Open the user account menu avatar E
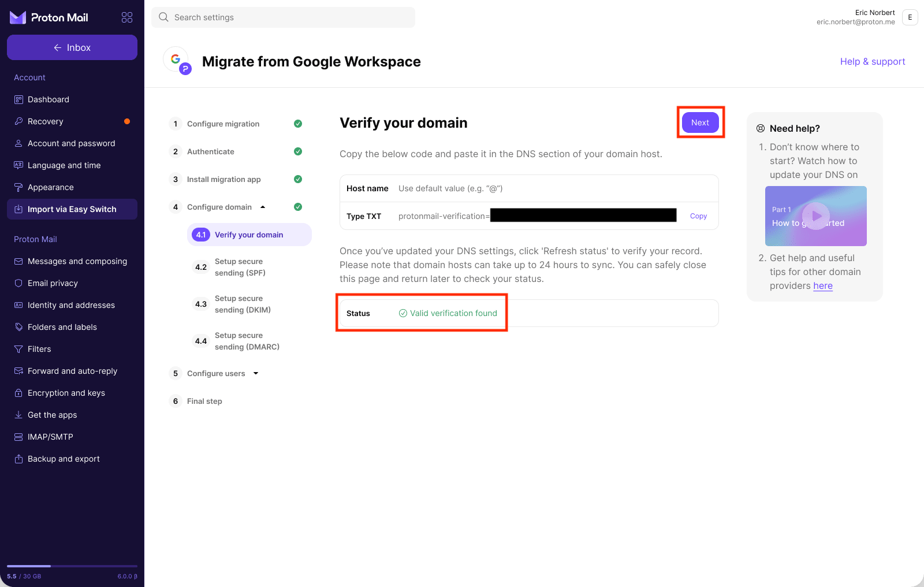This screenshot has width=924, height=587. point(910,17)
